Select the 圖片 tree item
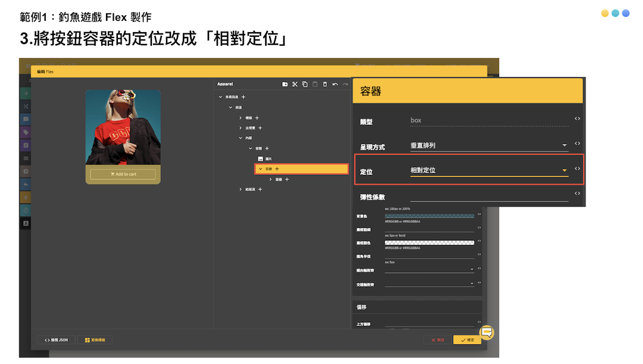The height and width of the screenshot is (364, 643). [x=268, y=159]
